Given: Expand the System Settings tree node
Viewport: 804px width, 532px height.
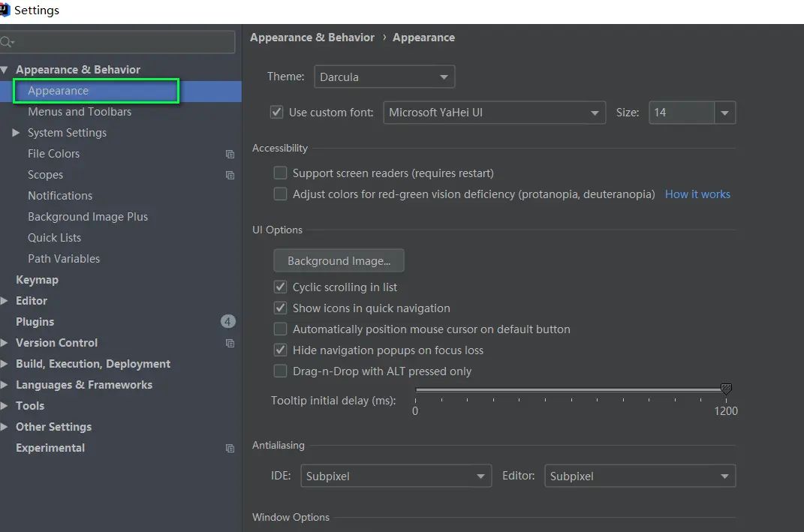Looking at the screenshot, I should click(x=16, y=133).
